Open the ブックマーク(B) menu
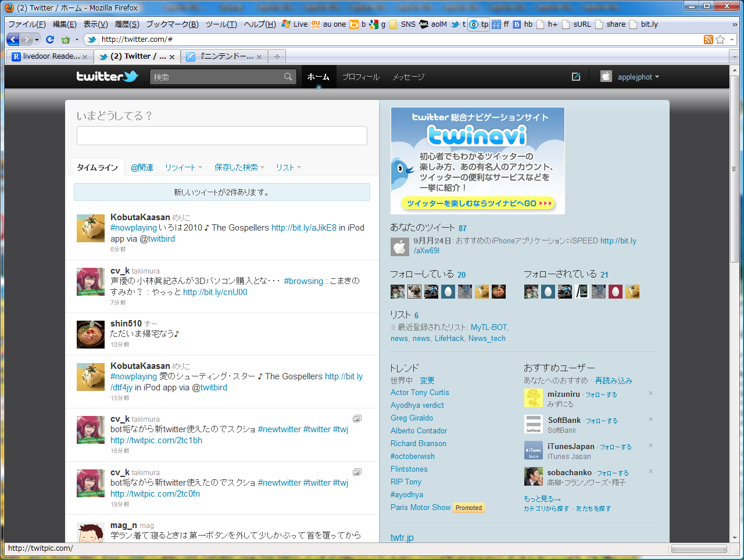Screen dimensions: 744x560 (172, 24)
